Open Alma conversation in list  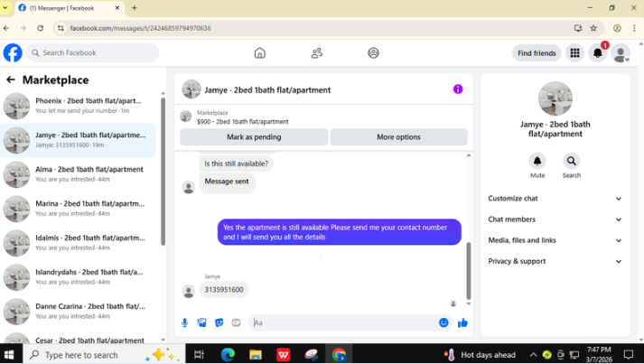tap(78, 174)
